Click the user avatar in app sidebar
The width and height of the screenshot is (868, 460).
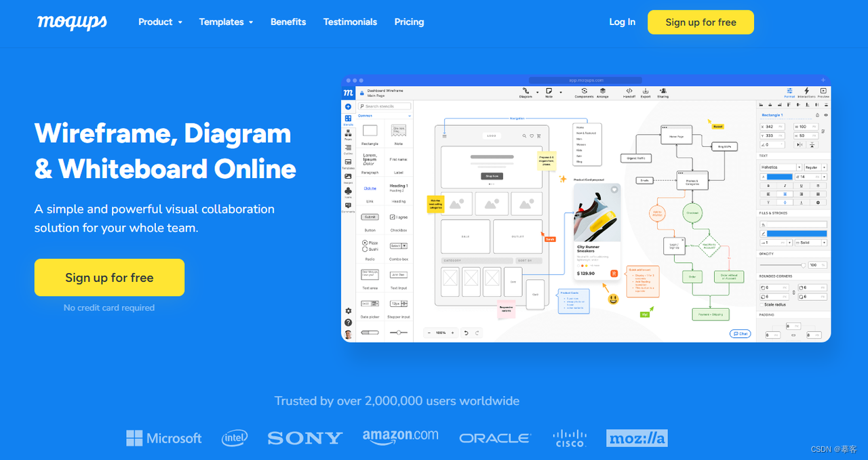coord(348,334)
